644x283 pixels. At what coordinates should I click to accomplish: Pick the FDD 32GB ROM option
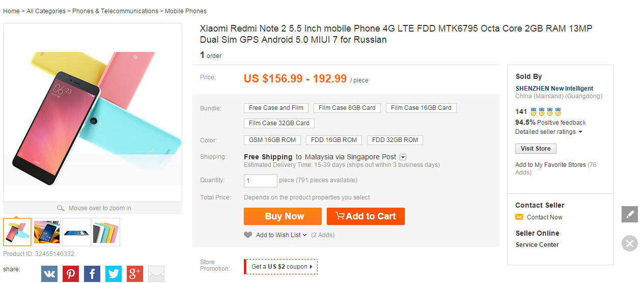click(x=395, y=140)
